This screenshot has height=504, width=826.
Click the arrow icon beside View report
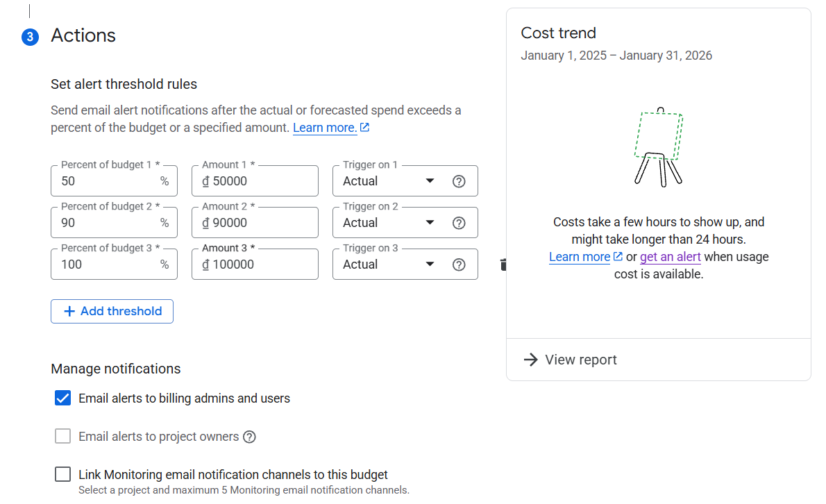(531, 360)
